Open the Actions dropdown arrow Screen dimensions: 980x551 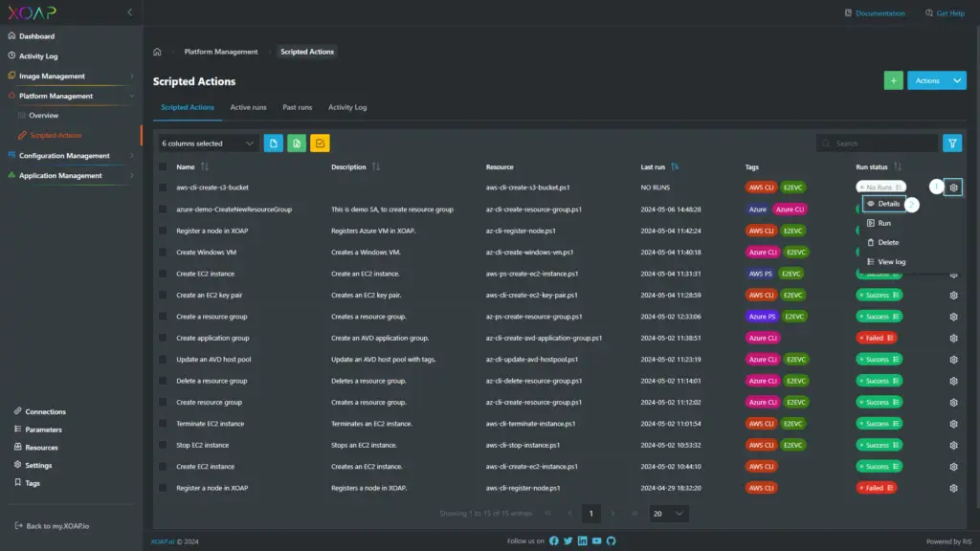tap(957, 80)
